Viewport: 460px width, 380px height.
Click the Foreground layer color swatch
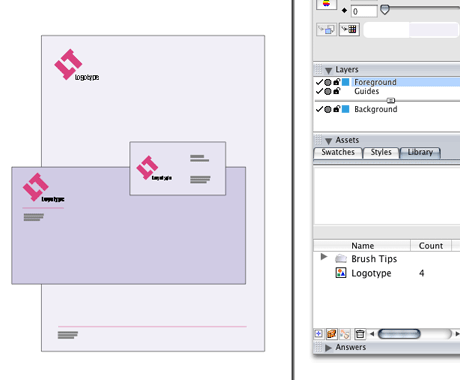[x=346, y=82]
